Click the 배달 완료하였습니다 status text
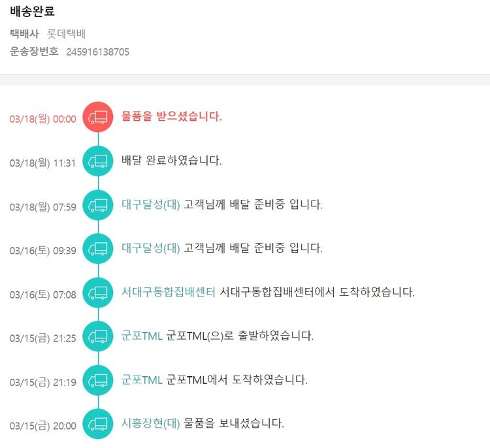This screenshot has height=448, width=490. [x=172, y=161]
